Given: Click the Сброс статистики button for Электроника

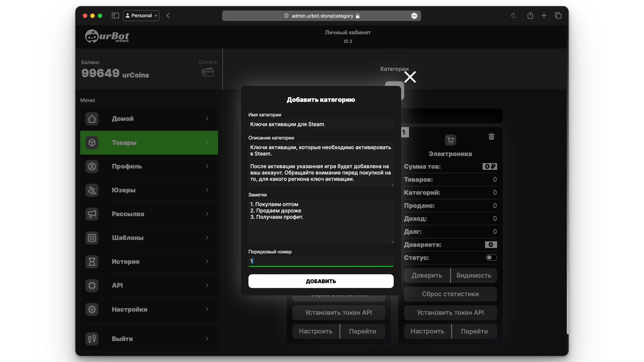Looking at the screenshot, I should [x=450, y=294].
